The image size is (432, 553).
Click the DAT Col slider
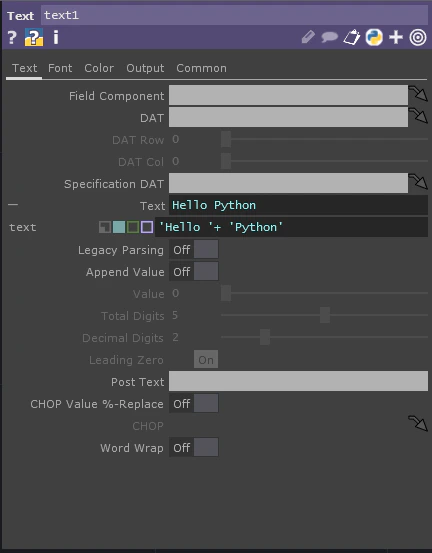[324, 161]
